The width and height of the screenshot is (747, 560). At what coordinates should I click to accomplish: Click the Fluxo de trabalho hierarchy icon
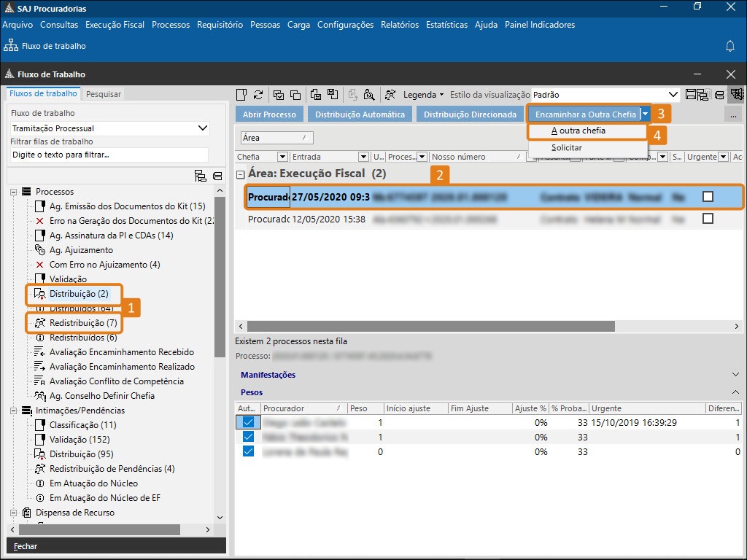[9, 46]
